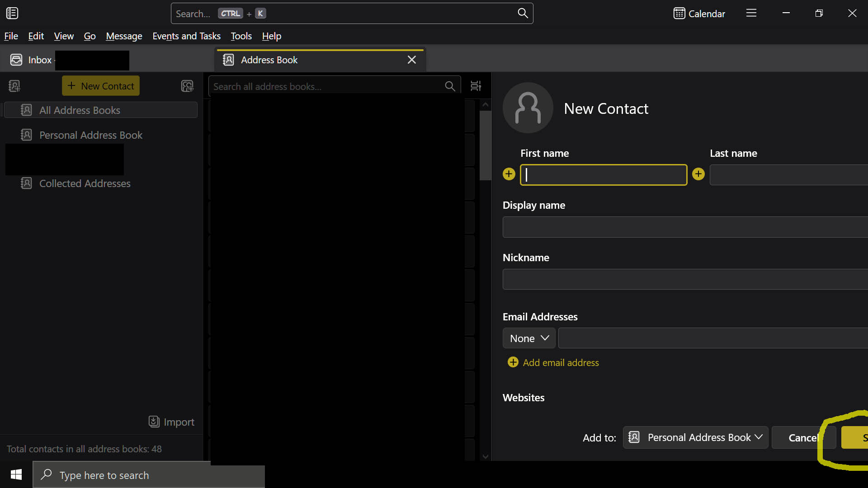868x488 pixels.
Task: Open the Tools menu
Action: [x=241, y=36]
